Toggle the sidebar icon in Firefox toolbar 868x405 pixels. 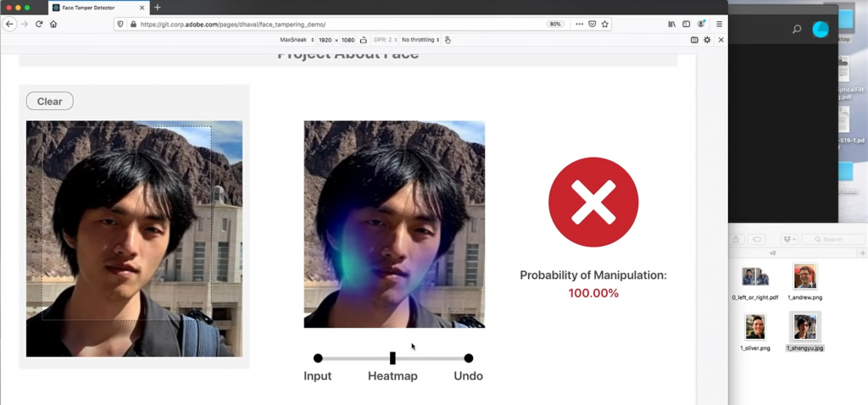click(687, 25)
